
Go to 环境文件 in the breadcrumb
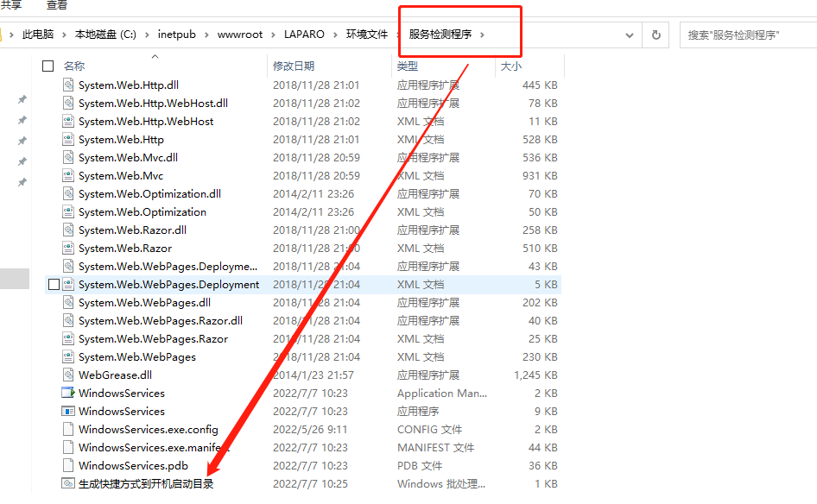pos(367,35)
